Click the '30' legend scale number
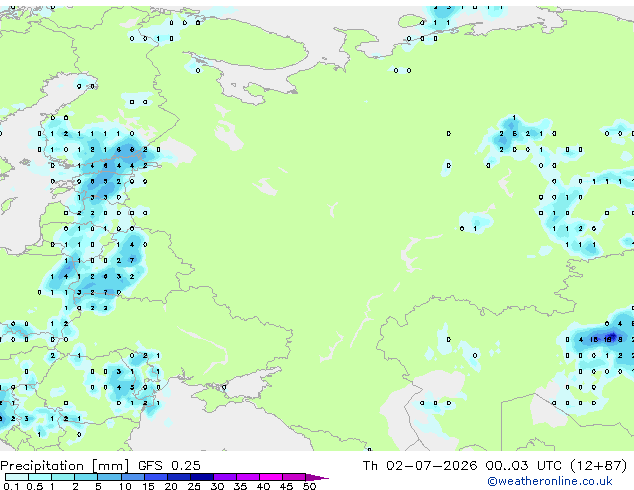This screenshot has width=634, height=490. (217, 486)
